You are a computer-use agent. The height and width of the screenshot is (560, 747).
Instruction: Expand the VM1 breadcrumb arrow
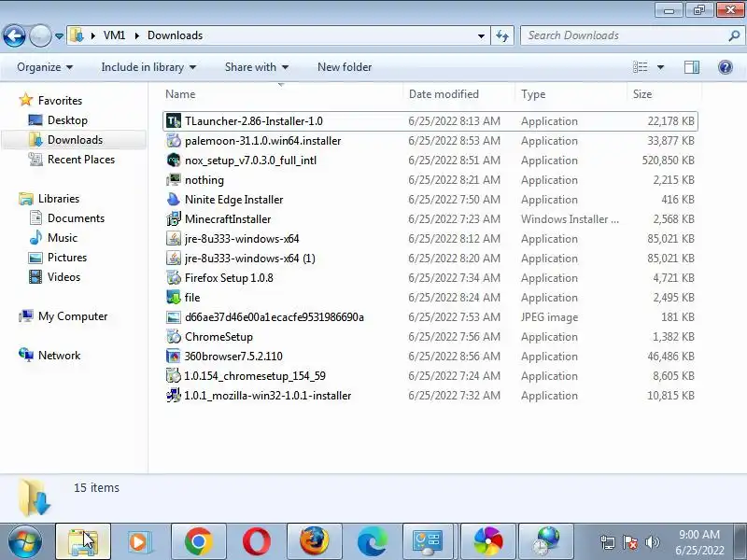(x=136, y=35)
